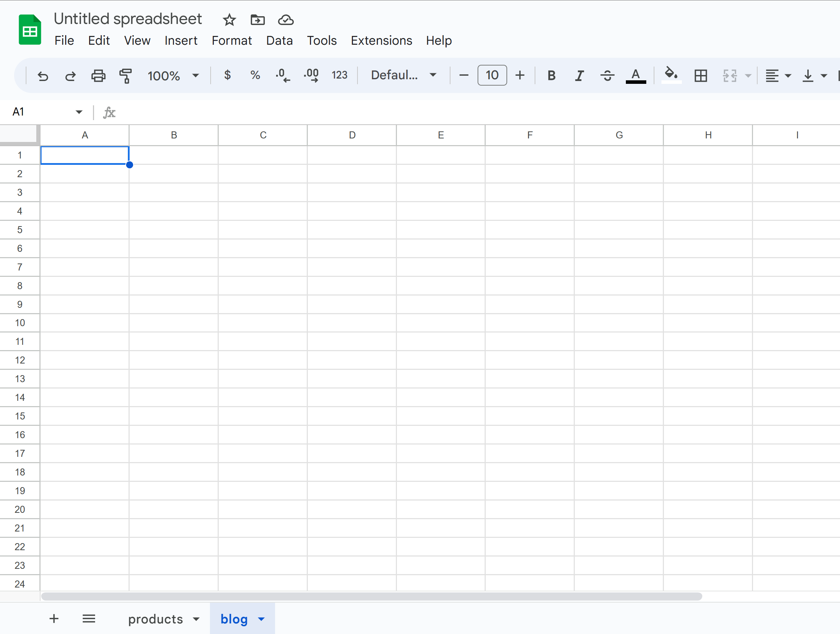The image size is (840, 634).
Task: Add a new sheet with plus button
Action: click(x=54, y=619)
